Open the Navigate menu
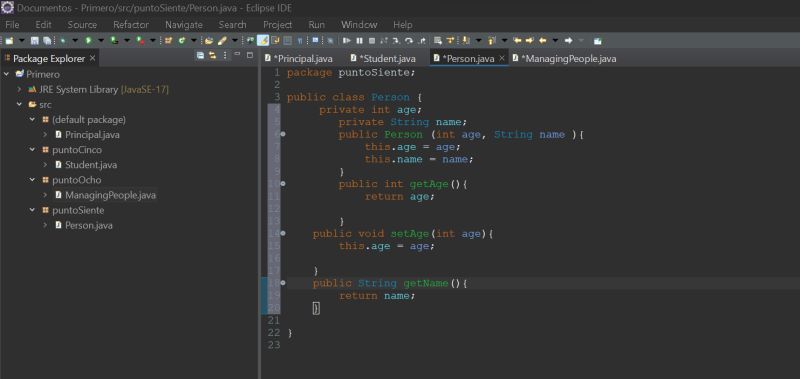Viewport: 800px width, 379px height. click(184, 24)
